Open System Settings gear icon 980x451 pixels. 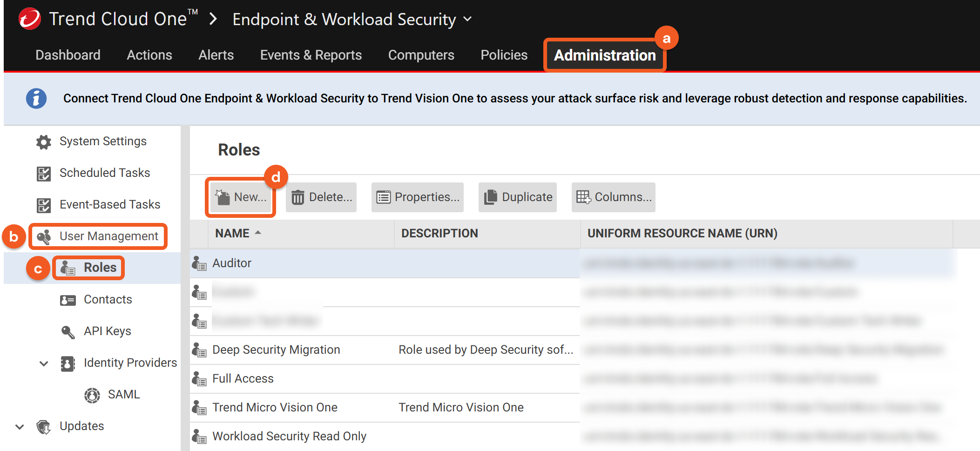click(x=44, y=142)
